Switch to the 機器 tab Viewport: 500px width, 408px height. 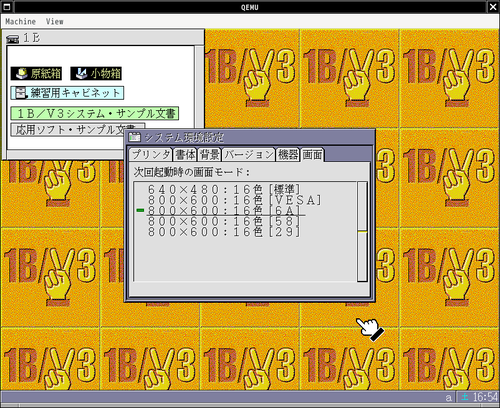pos(288,155)
